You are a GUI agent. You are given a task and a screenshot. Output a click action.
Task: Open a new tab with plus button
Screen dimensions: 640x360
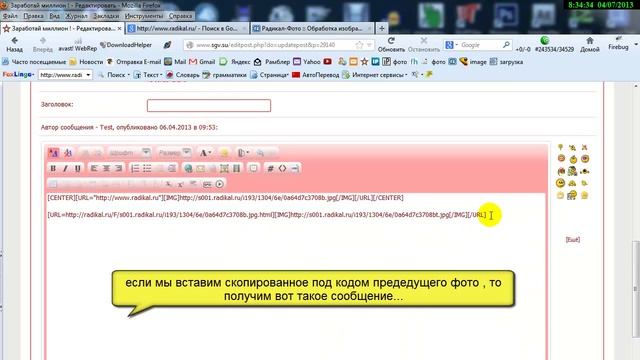(382, 29)
